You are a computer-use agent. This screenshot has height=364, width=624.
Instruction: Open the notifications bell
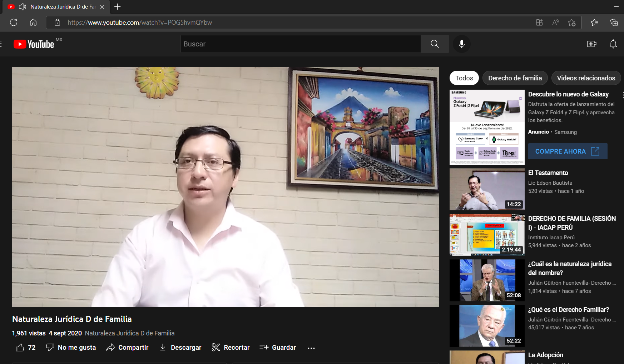(613, 44)
